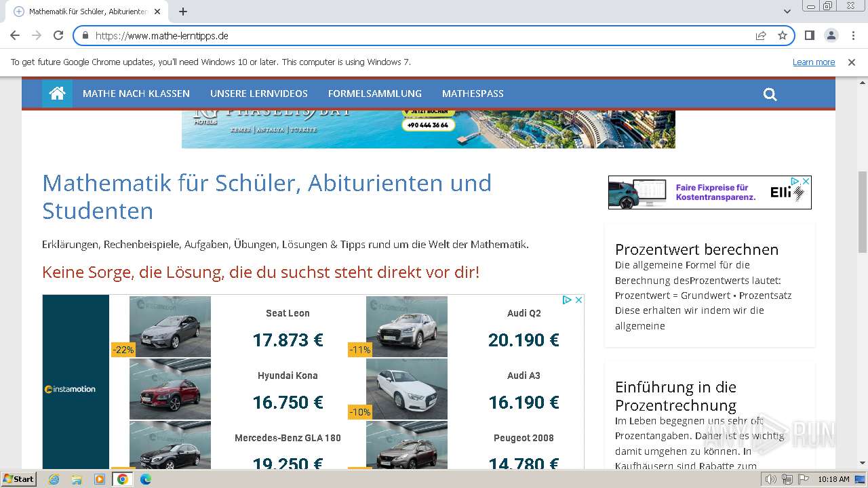Open Einführung in die Prozentrechnung article
This screenshot has height=488, width=868.
[x=675, y=396]
